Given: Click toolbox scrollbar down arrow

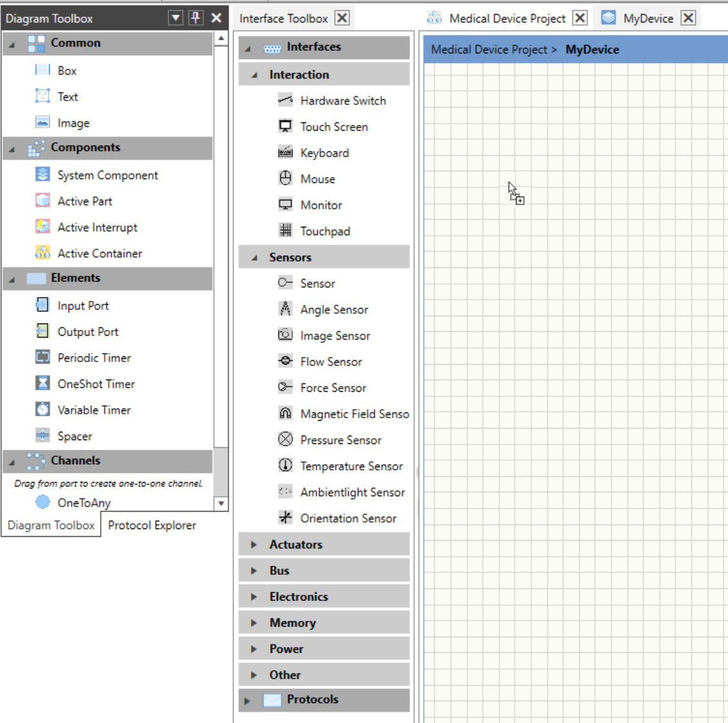Looking at the screenshot, I should [x=221, y=503].
